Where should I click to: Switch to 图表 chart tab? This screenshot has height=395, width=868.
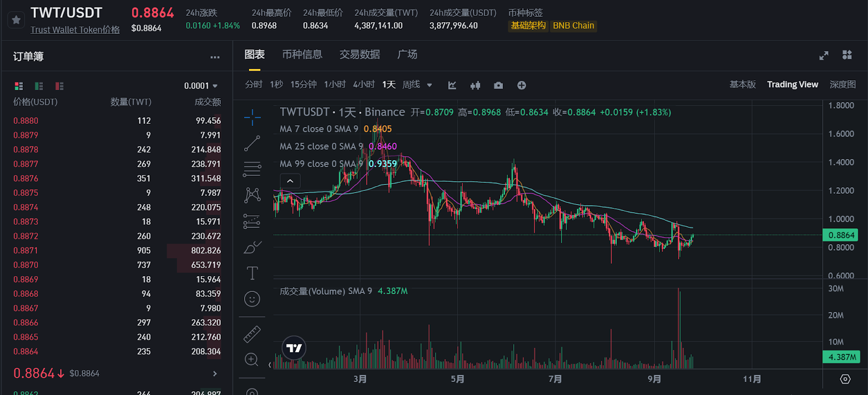[254, 54]
